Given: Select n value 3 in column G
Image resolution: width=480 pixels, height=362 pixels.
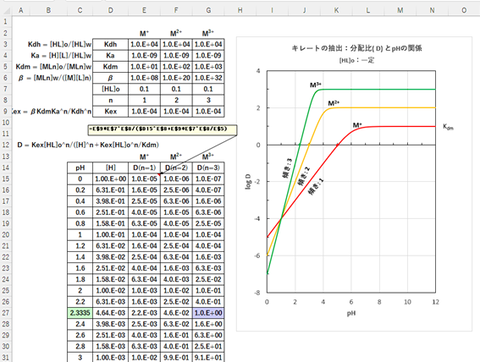Looking at the screenshot, I should click(x=208, y=100).
